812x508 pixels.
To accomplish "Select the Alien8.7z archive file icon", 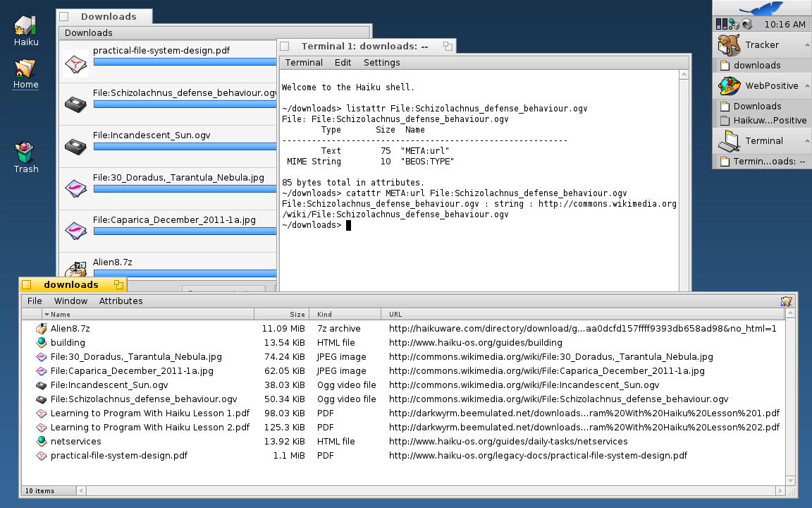I will click(42, 329).
